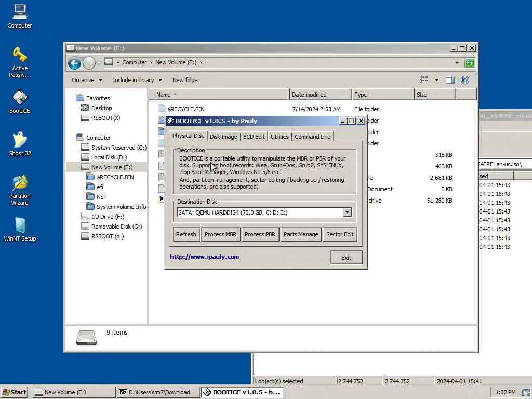
Task: Switch to Utilities tab
Action: click(x=280, y=137)
